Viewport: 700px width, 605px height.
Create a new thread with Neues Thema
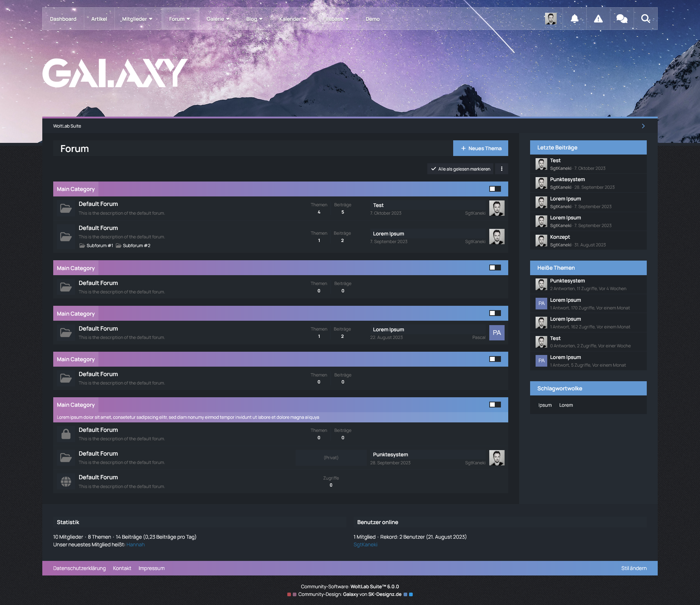481,148
